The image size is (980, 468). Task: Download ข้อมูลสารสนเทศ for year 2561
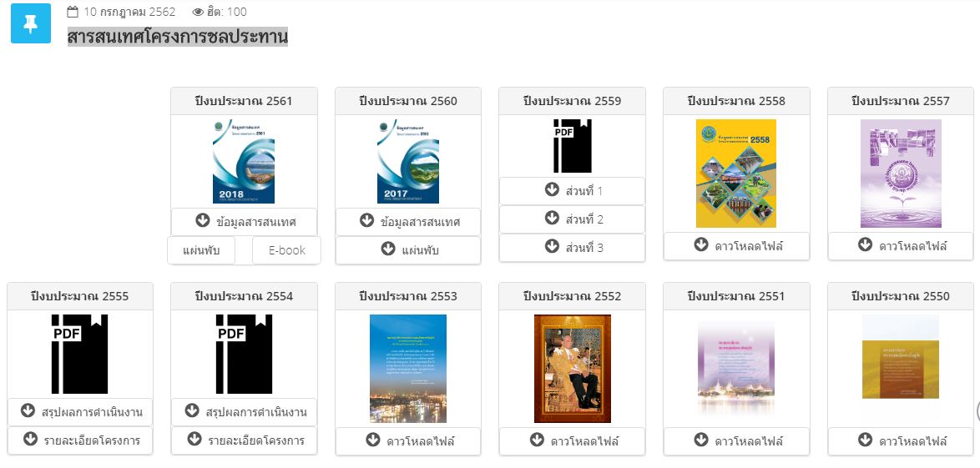(245, 222)
